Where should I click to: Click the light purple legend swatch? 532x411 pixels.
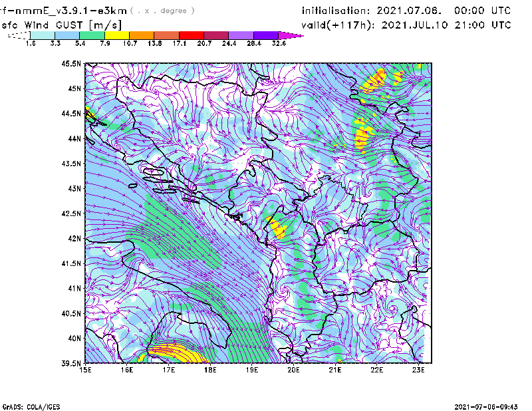241,35
